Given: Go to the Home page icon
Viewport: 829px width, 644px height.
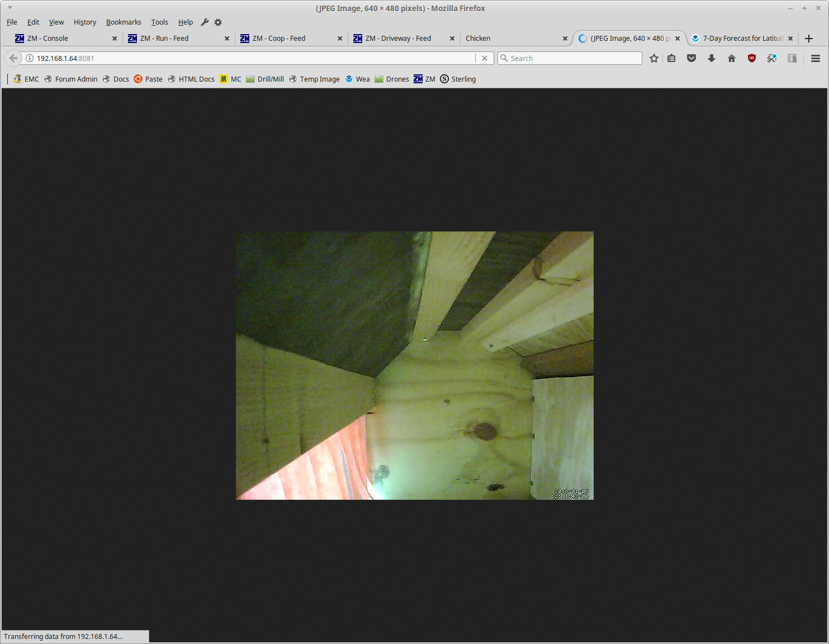Looking at the screenshot, I should pos(732,58).
